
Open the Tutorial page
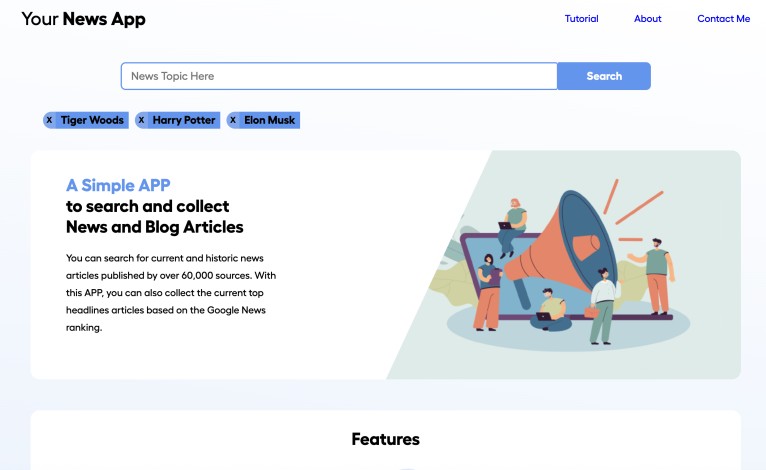pos(581,19)
